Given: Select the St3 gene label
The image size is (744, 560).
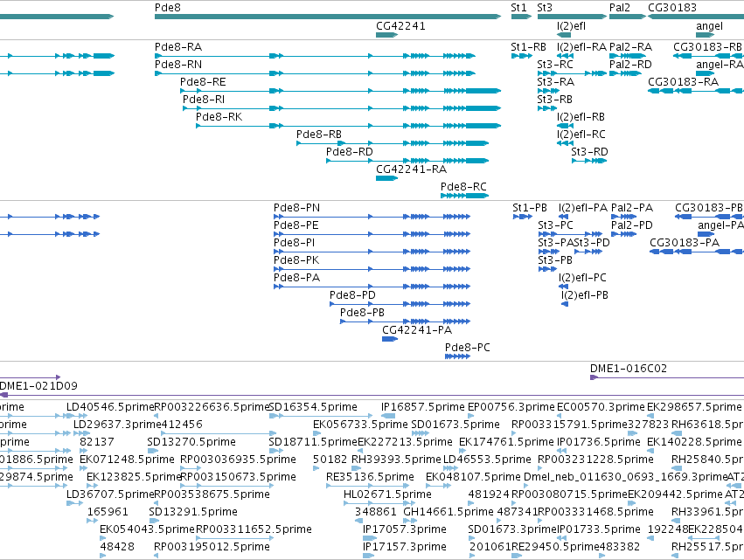Looking at the screenshot, I should tap(545, 8).
